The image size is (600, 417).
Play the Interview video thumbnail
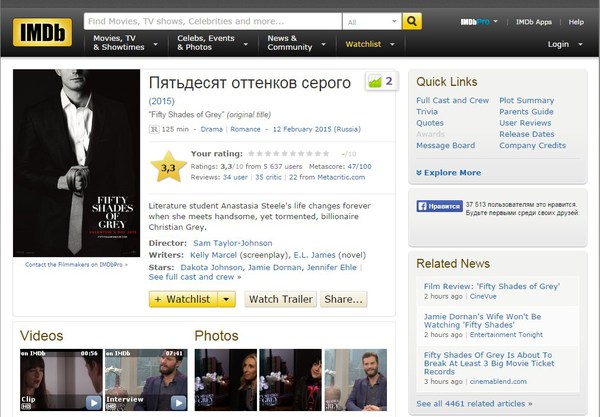coord(144,380)
